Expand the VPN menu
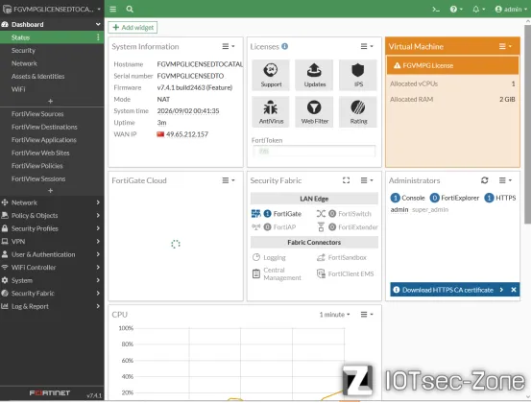 point(52,242)
